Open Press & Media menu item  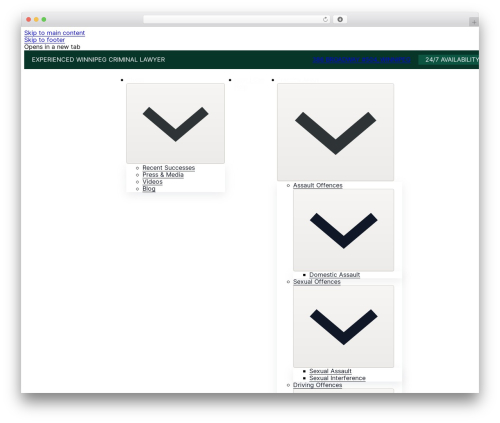click(163, 175)
